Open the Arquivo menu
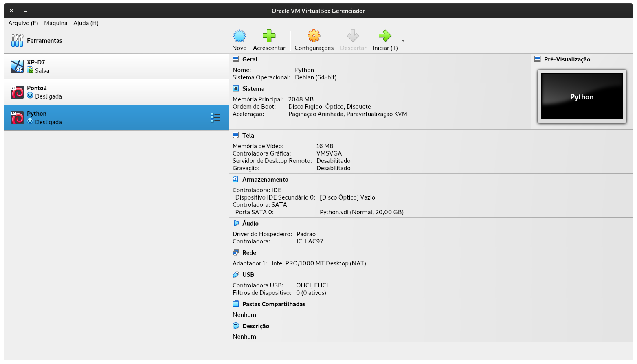Viewport: 637px width, 364px height. click(x=23, y=23)
